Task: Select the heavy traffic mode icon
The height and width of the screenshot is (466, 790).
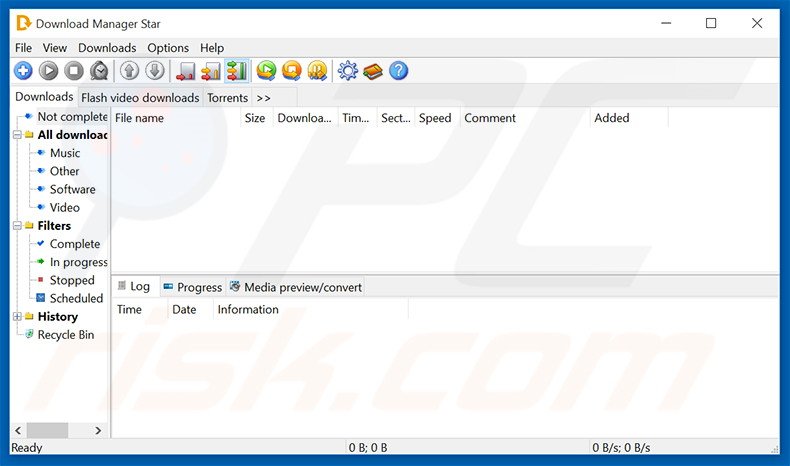Action: tap(237, 71)
